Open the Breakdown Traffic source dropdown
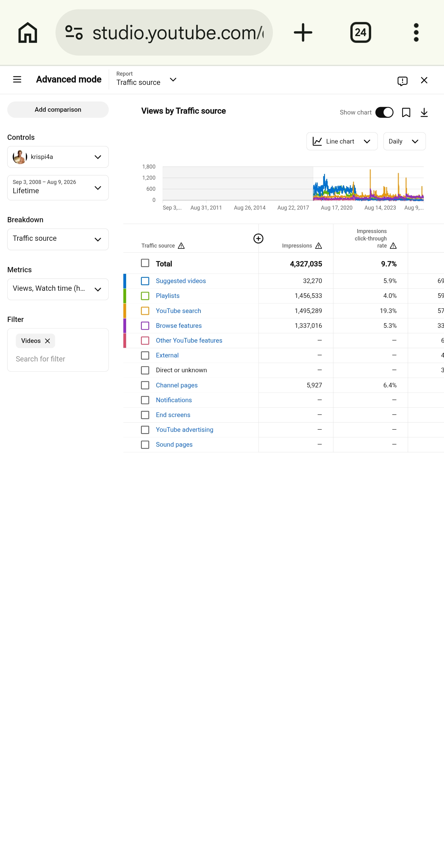 click(58, 240)
